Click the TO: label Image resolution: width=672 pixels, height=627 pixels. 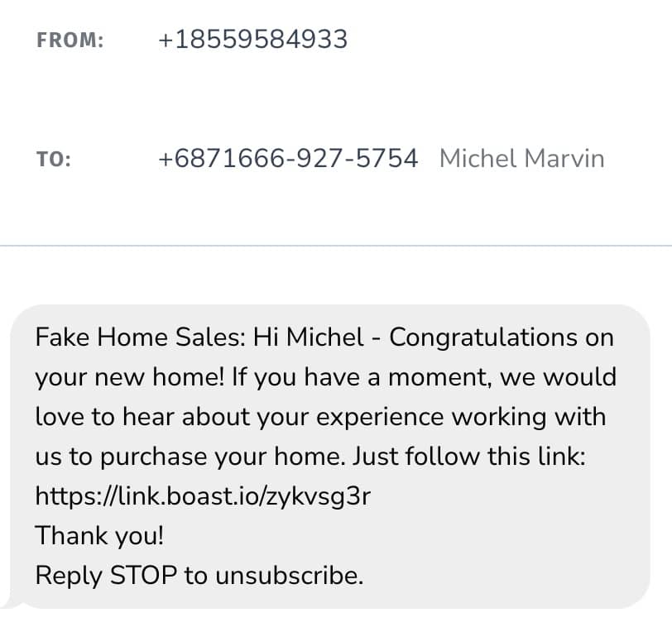click(x=54, y=159)
